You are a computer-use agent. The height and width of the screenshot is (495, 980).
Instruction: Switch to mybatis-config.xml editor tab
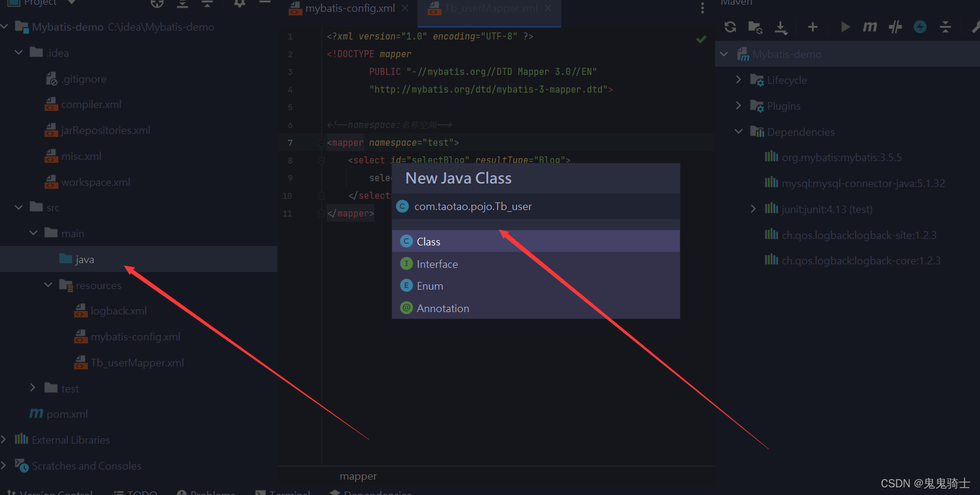[x=349, y=8]
